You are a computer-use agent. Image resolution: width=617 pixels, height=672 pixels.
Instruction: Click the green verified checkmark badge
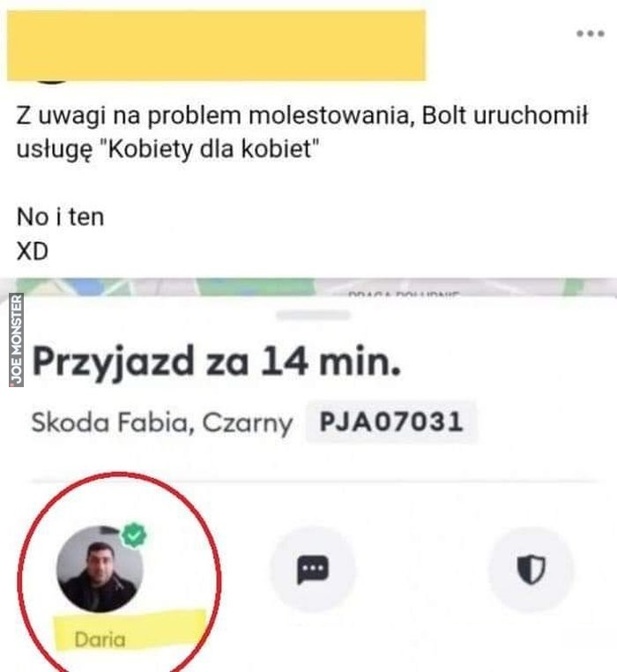point(134,534)
